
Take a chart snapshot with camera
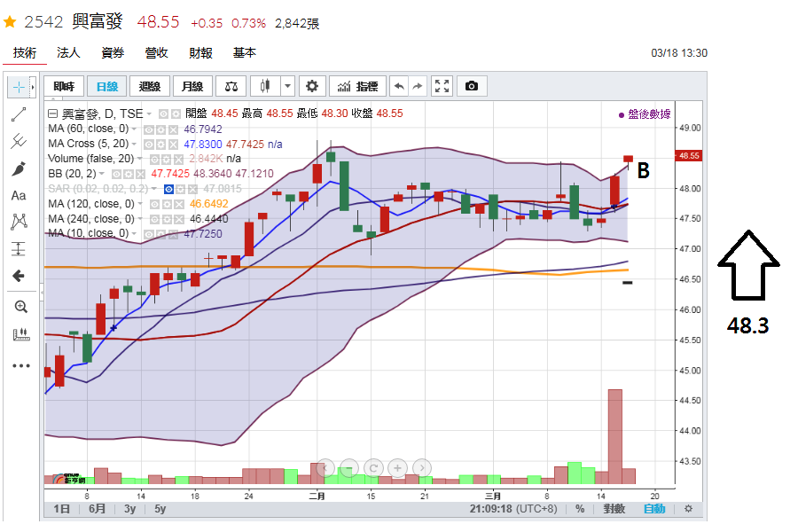472,86
